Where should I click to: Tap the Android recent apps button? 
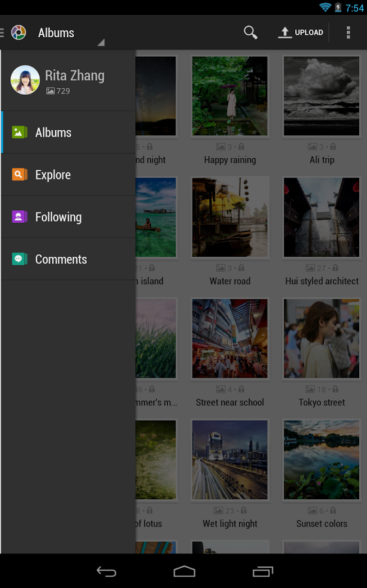pos(263,572)
